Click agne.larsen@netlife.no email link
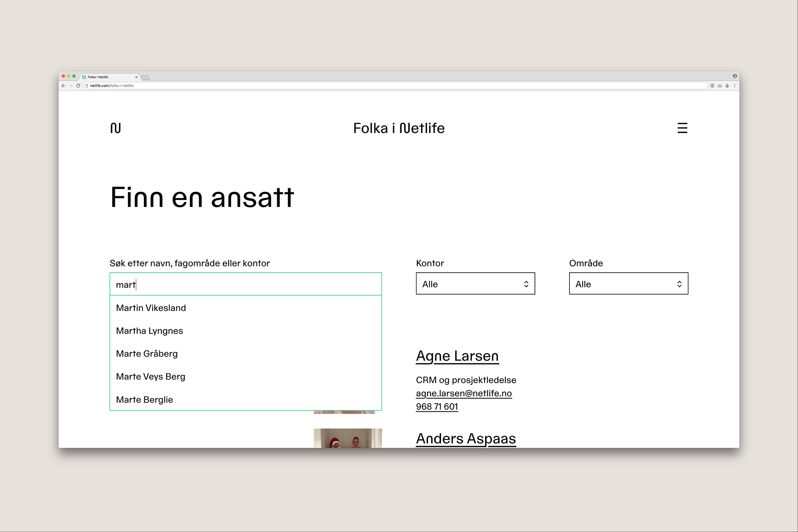 (x=463, y=393)
